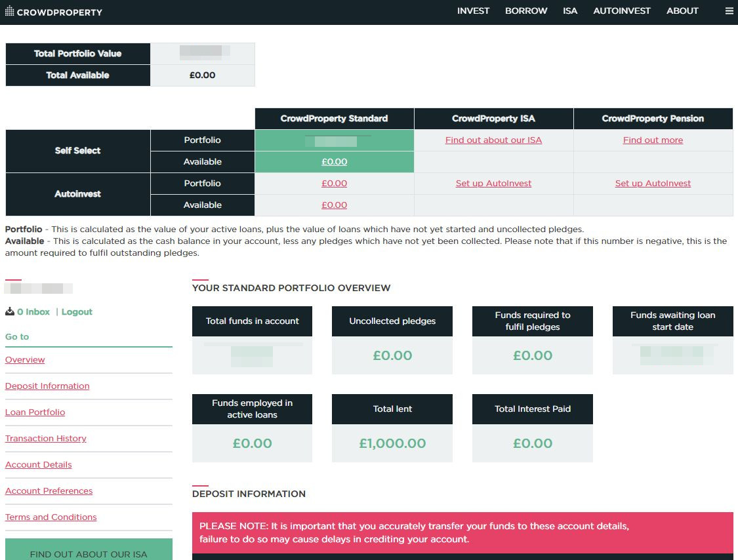
Task: Click the Total Portfolio Value label
Action: [x=77, y=54]
